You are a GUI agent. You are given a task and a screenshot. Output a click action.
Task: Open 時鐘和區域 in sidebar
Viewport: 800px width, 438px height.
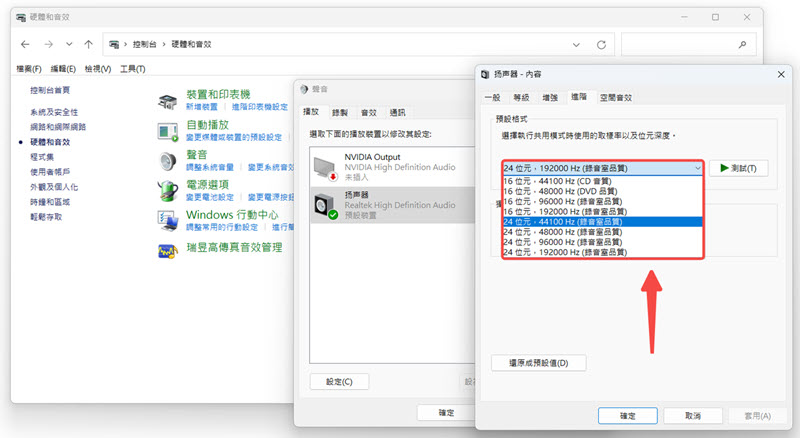pos(50,202)
